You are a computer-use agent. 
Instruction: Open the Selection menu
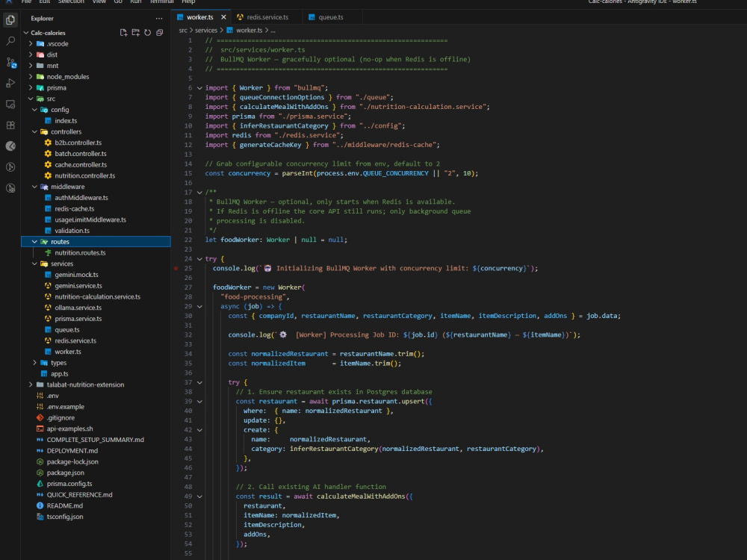pyautogui.click(x=71, y=2)
